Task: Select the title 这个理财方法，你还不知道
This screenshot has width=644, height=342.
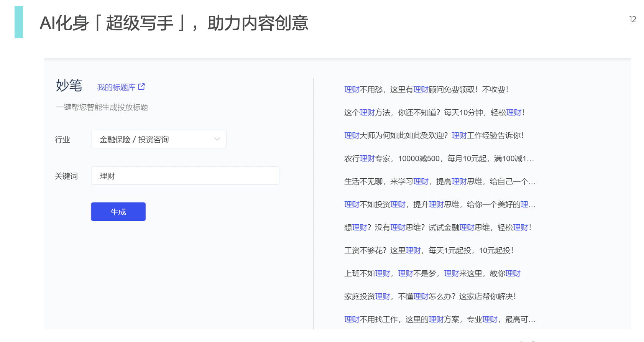Action: 434,113
